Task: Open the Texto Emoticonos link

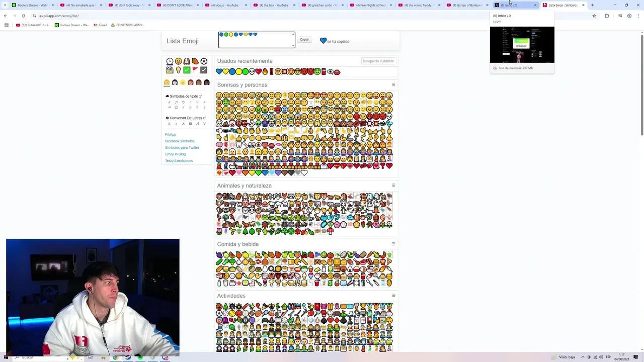Action: click(179, 160)
